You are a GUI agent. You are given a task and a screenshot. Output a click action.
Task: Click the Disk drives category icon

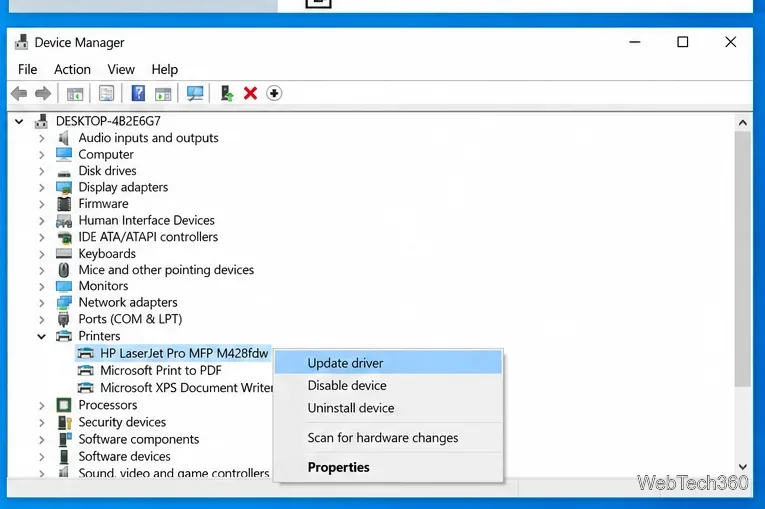pyautogui.click(x=64, y=172)
